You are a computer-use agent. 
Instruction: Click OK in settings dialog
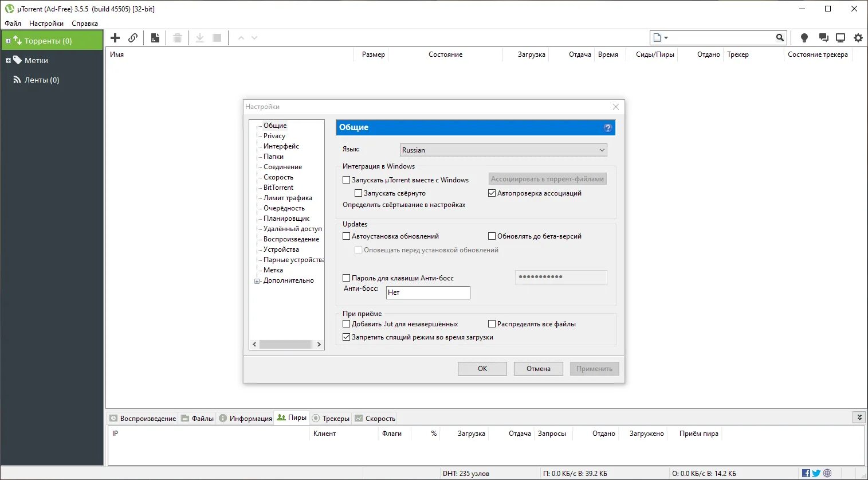(482, 368)
